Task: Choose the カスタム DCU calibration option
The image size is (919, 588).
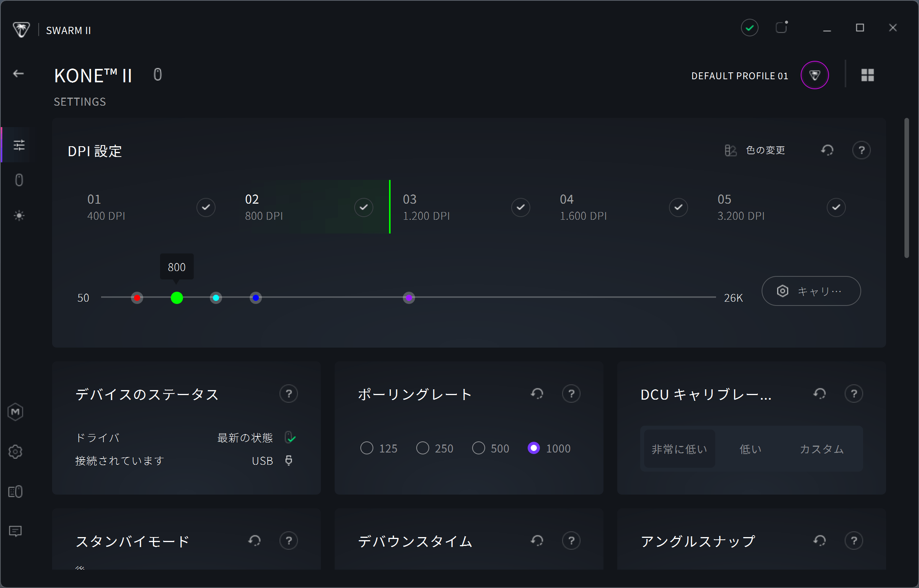Action: (822, 449)
